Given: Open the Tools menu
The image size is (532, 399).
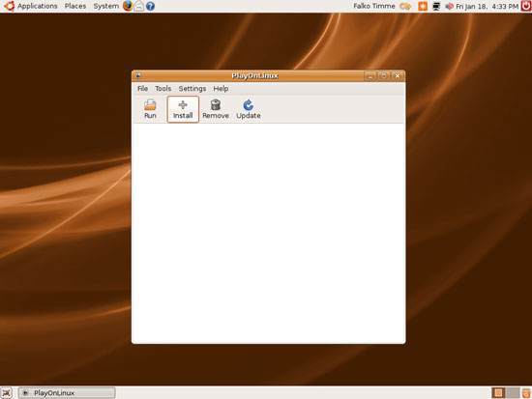Looking at the screenshot, I should [163, 89].
